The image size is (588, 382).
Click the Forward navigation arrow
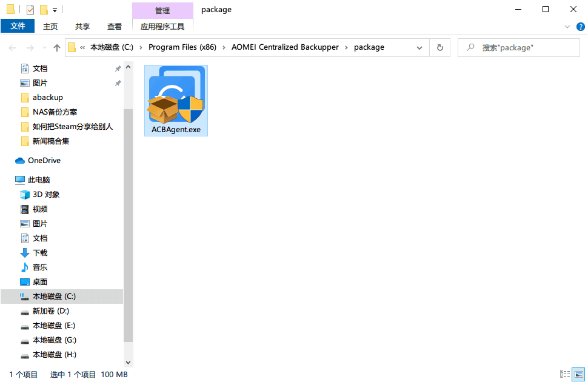point(30,48)
